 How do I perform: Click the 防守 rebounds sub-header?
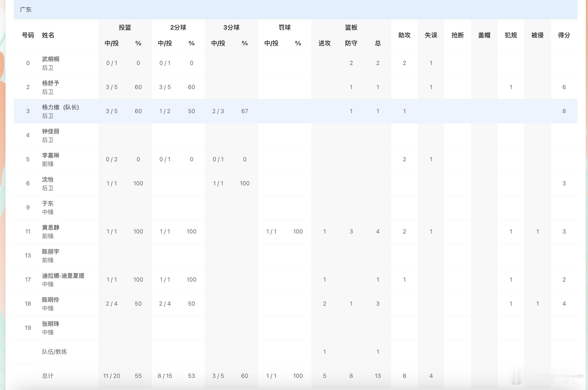point(351,43)
